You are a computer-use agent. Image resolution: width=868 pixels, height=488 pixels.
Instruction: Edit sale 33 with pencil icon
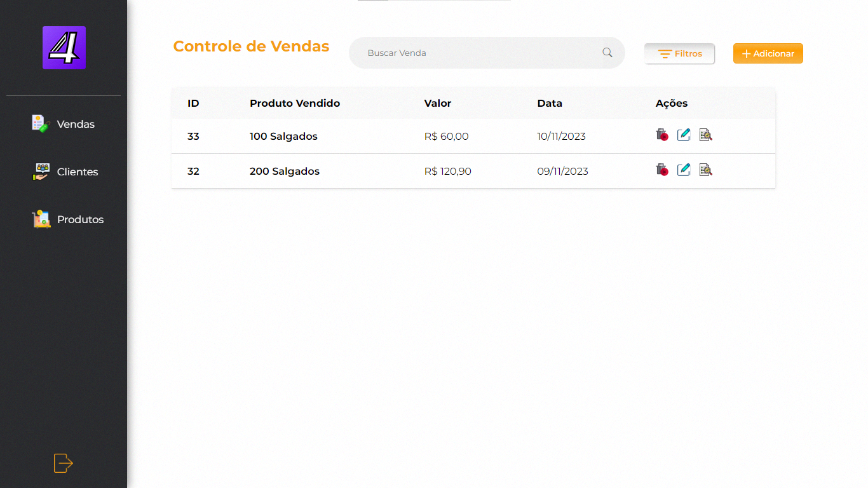tap(684, 135)
